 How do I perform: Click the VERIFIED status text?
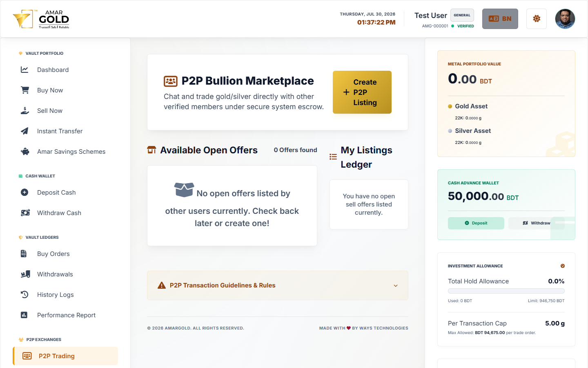pyautogui.click(x=465, y=26)
